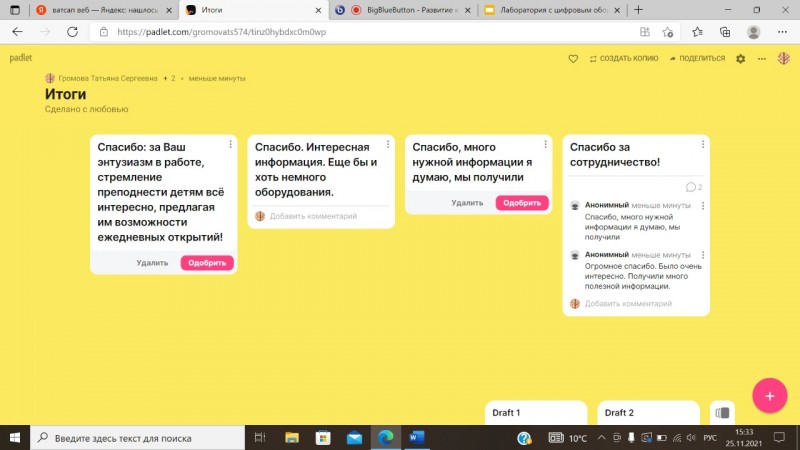The image size is (800, 450).
Task: Click Удалить on the third post
Action: tap(467, 203)
